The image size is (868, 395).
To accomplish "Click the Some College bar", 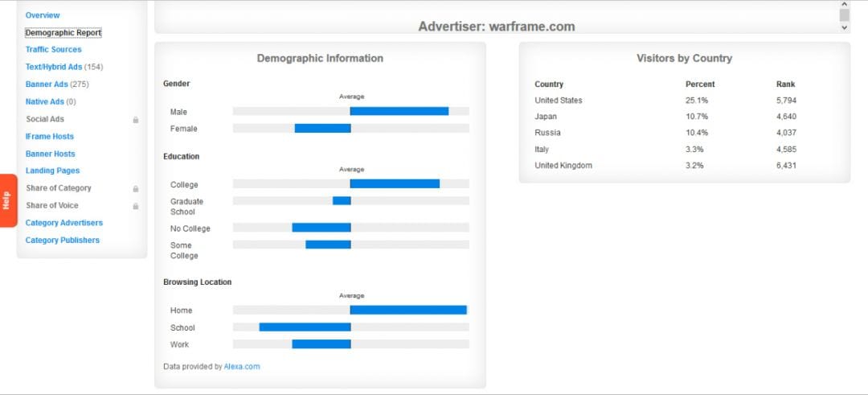I will pyautogui.click(x=328, y=245).
